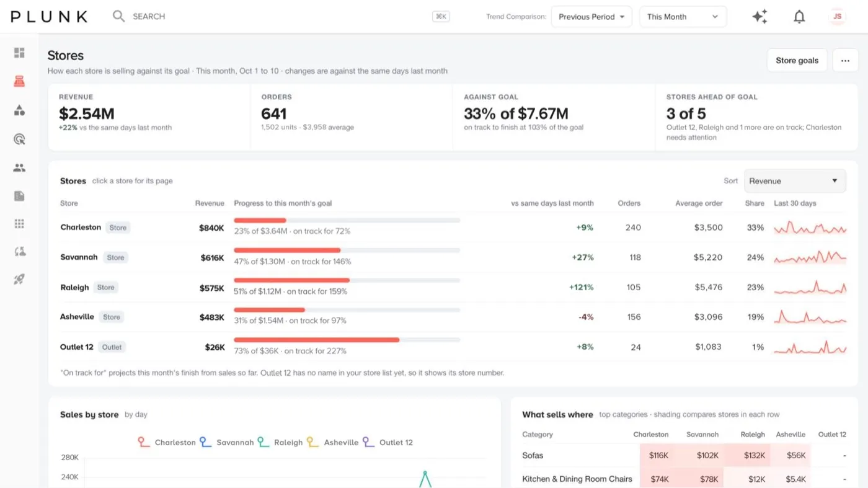Image resolution: width=868 pixels, height=488 pixels.
Task: Toggle Asheville series in chart legend
Action: point(332,442)
